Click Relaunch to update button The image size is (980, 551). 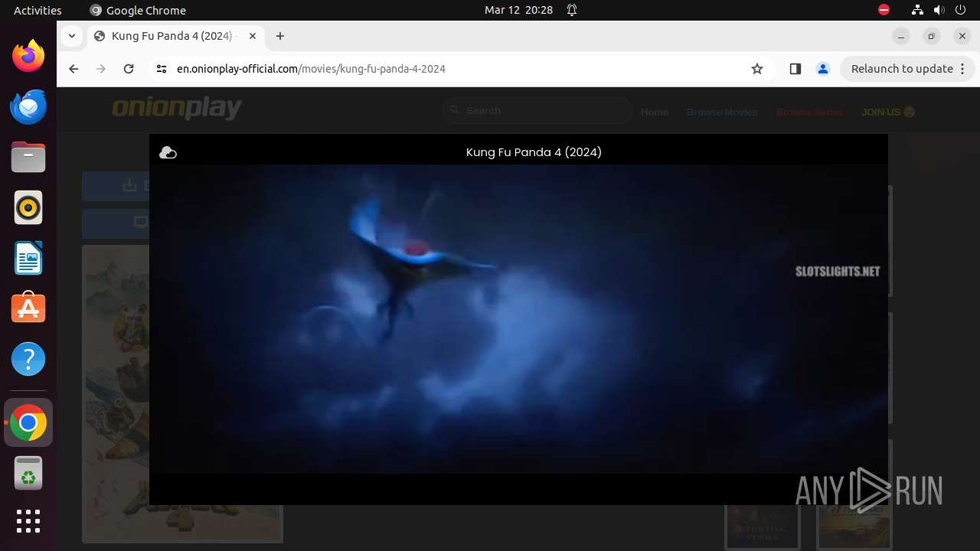tap(902, 69)
